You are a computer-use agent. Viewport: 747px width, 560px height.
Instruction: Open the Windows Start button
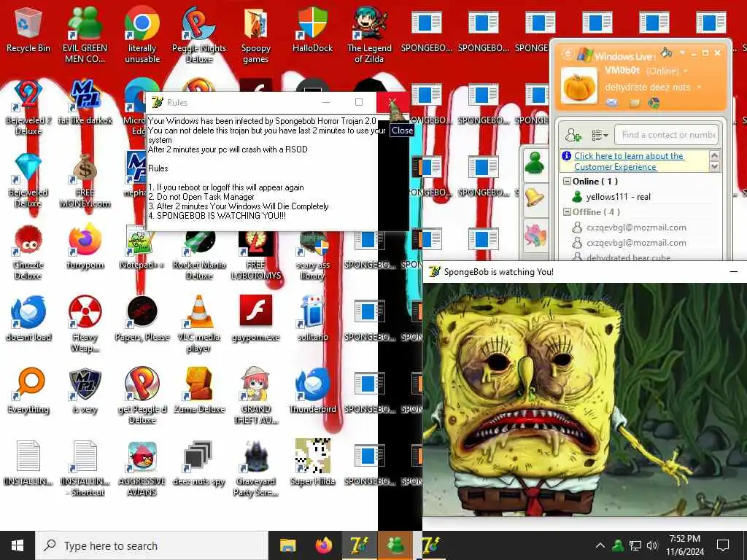(x=18, y=545)
